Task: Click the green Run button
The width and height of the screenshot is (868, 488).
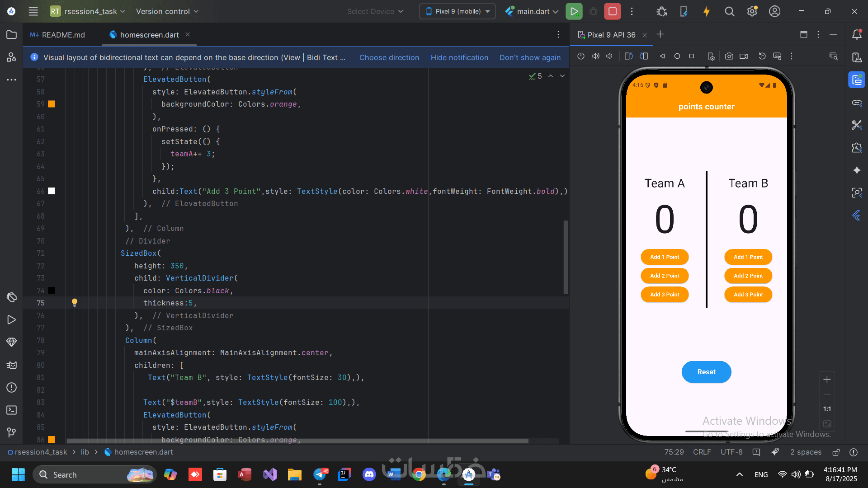Action: (574, 11)
